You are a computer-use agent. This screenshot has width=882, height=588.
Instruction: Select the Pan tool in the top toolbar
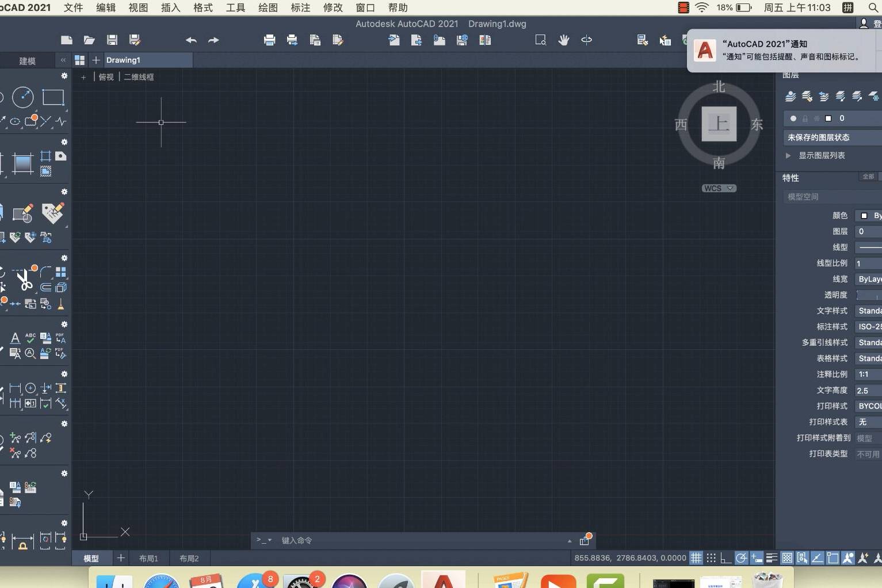[563, 40]
